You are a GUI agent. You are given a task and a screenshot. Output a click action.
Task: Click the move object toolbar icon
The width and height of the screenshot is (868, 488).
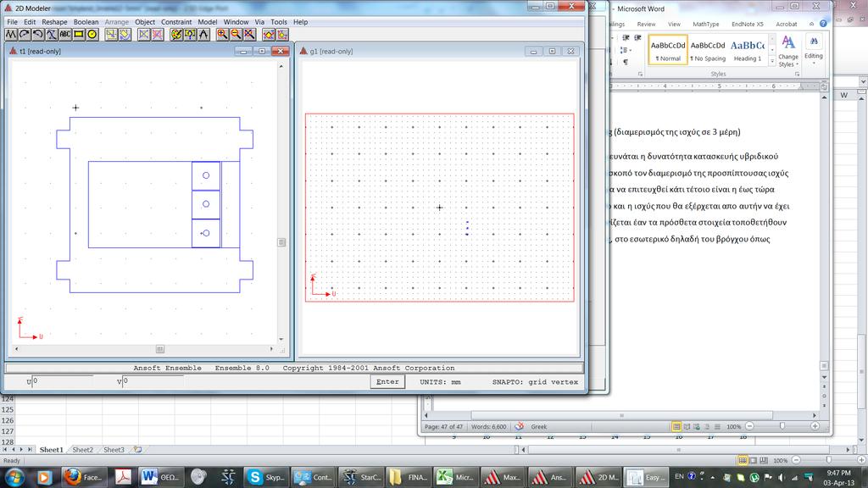pos(111,34)
